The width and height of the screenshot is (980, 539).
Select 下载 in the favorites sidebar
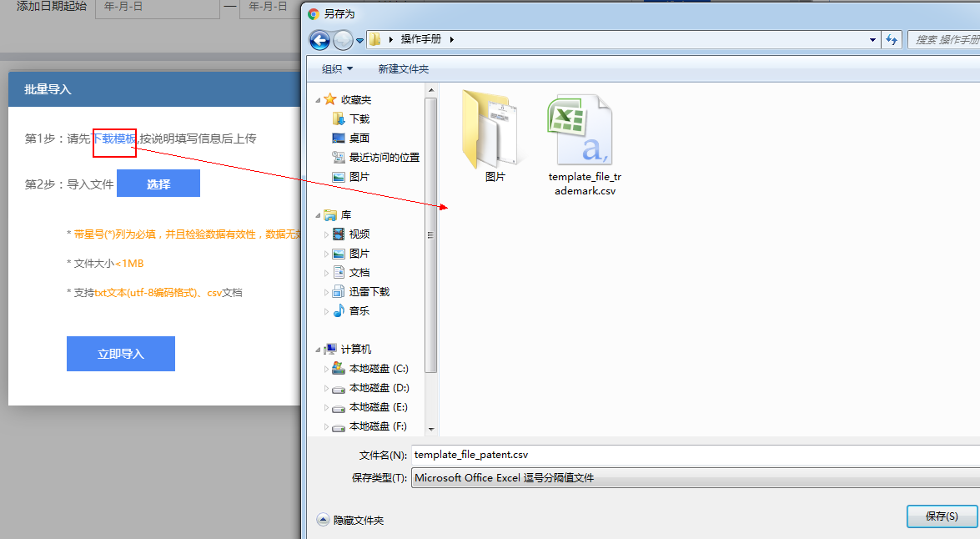pos(359,119)
